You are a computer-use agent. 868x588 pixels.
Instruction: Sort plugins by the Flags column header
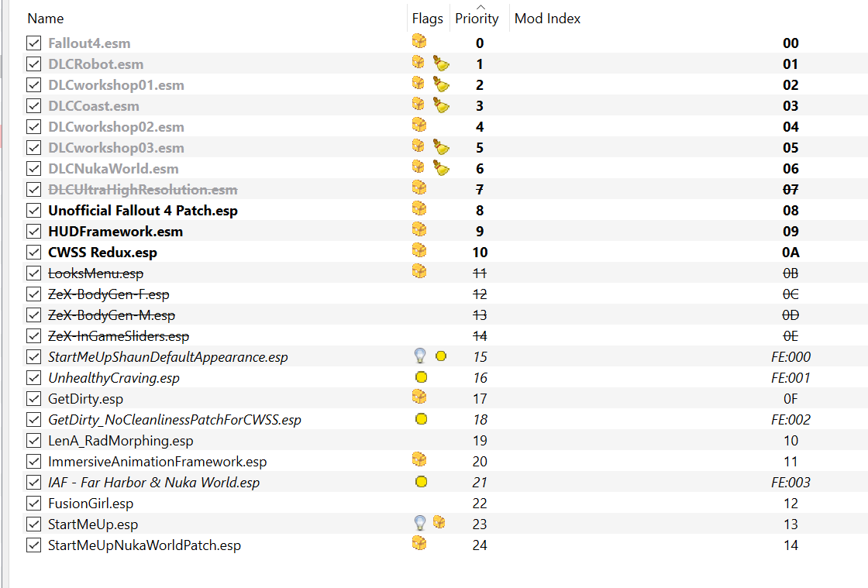point(427,19)
